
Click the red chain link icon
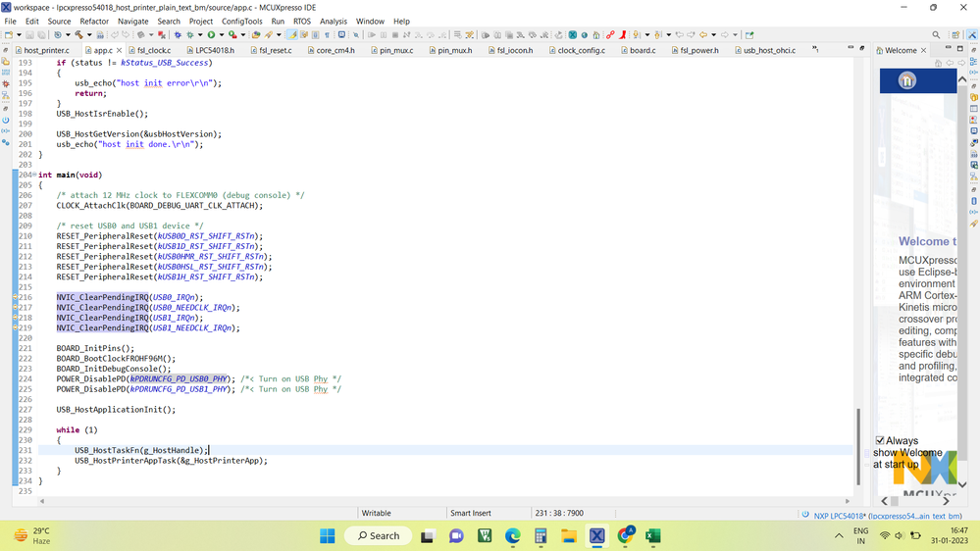(x=610, y=35)
